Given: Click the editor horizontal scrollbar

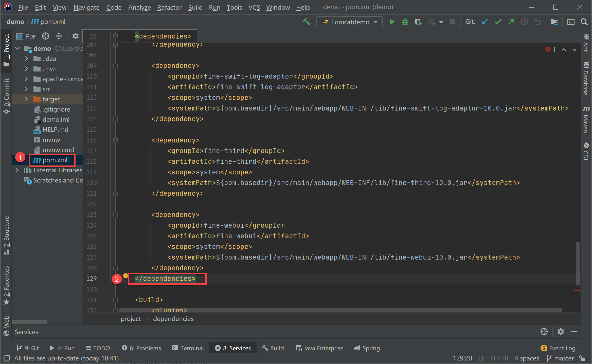Looking at the screenshot, I should (340, 310).
